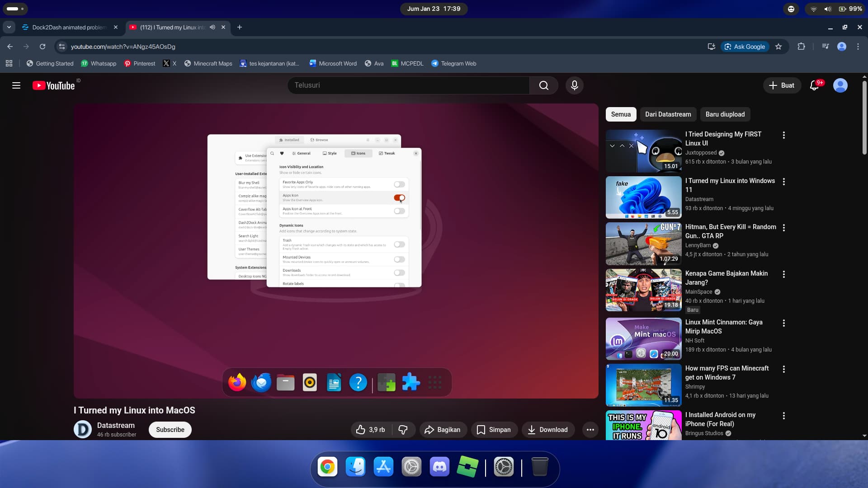Screen dimensions: 868x488
Task: Click the dislike thumbs-down button
Action: (x=403, y=430)
